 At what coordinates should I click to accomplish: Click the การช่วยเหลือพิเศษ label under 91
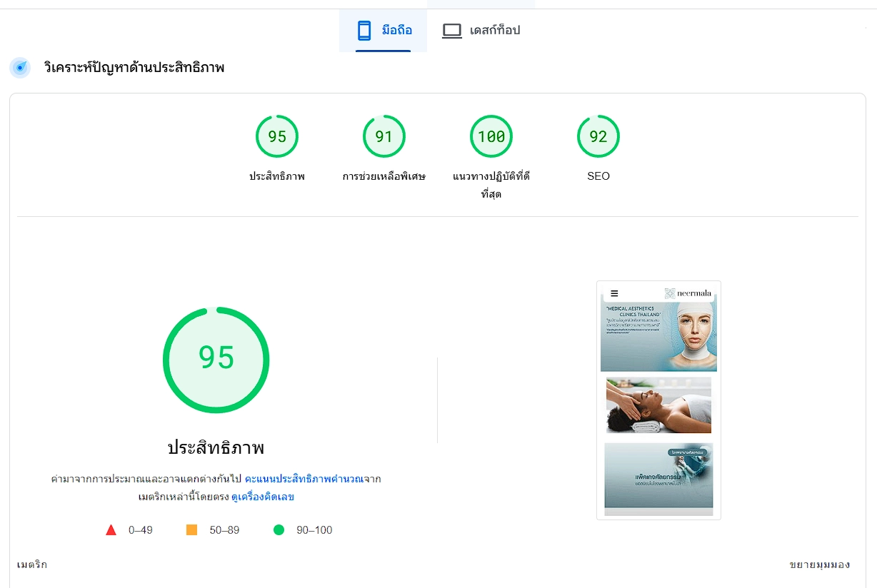coord(384,176)
